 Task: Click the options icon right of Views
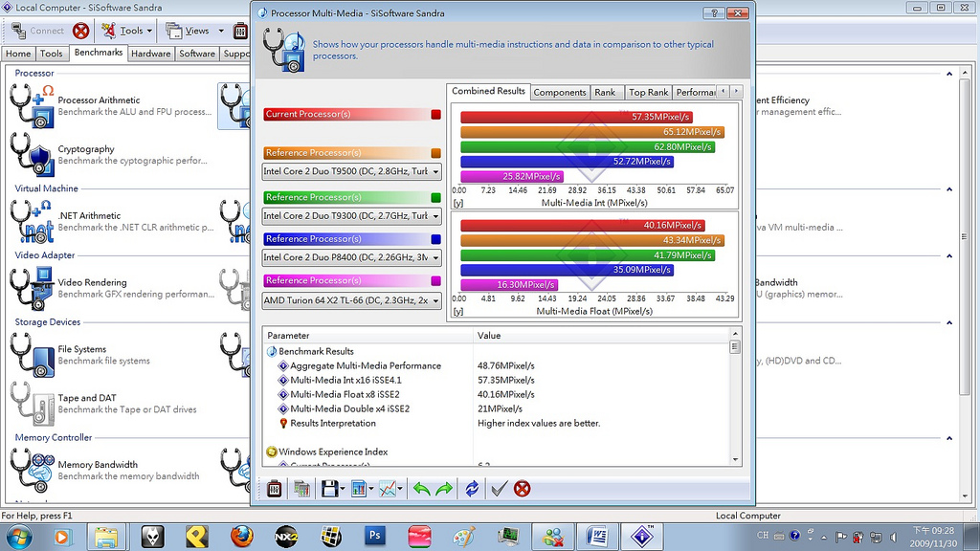(240, 31)
